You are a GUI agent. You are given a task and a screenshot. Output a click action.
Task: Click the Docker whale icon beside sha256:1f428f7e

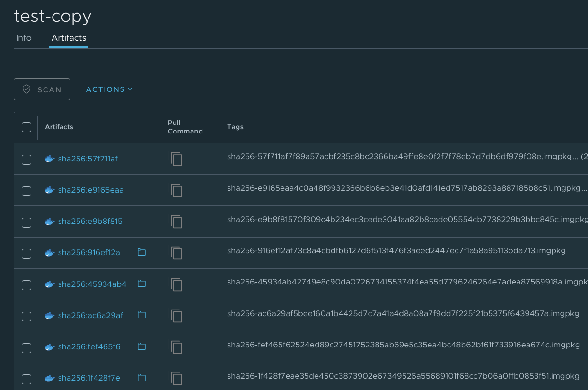[x=50, y=377]
